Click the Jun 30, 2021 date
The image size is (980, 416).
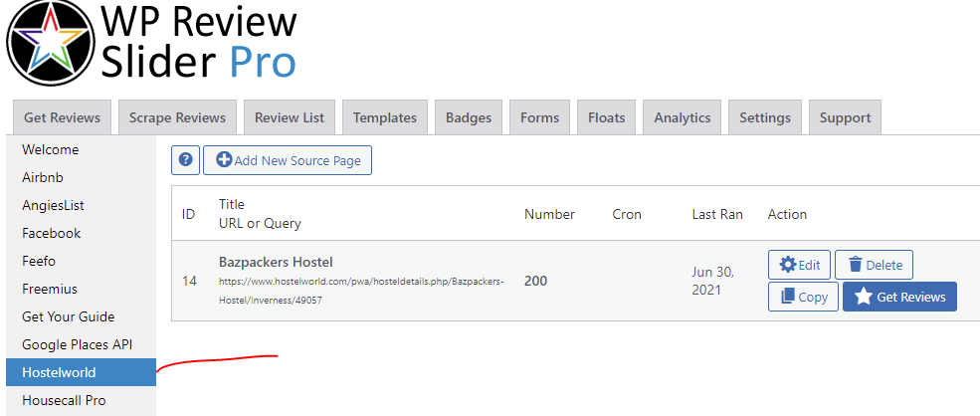coord(713,281)
